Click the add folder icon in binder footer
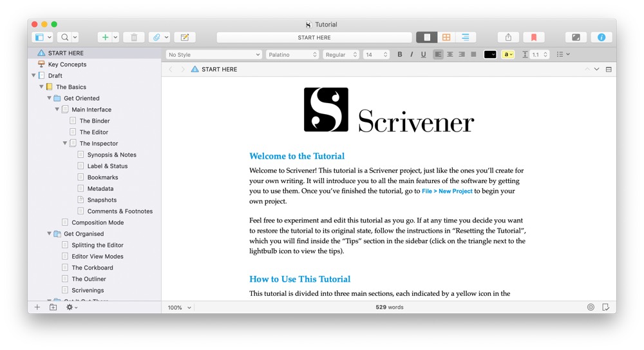The image size is (644, 350). coord(53,307)
